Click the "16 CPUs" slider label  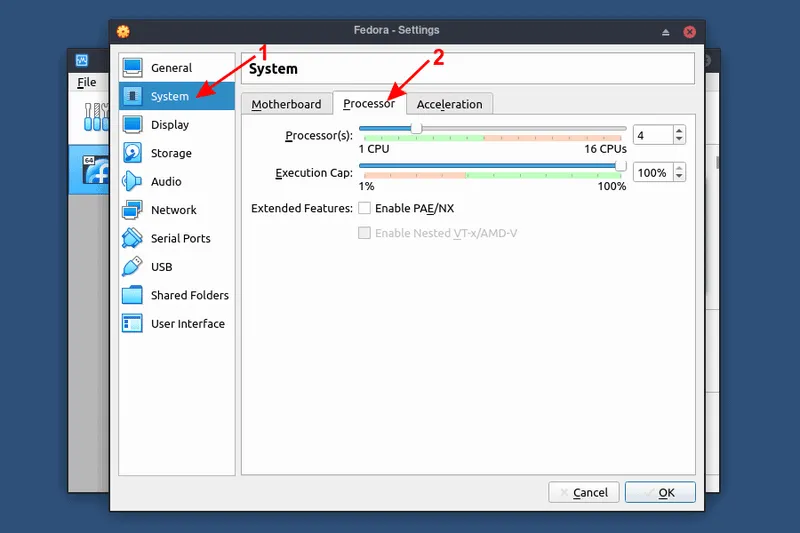tap(605, 149)
